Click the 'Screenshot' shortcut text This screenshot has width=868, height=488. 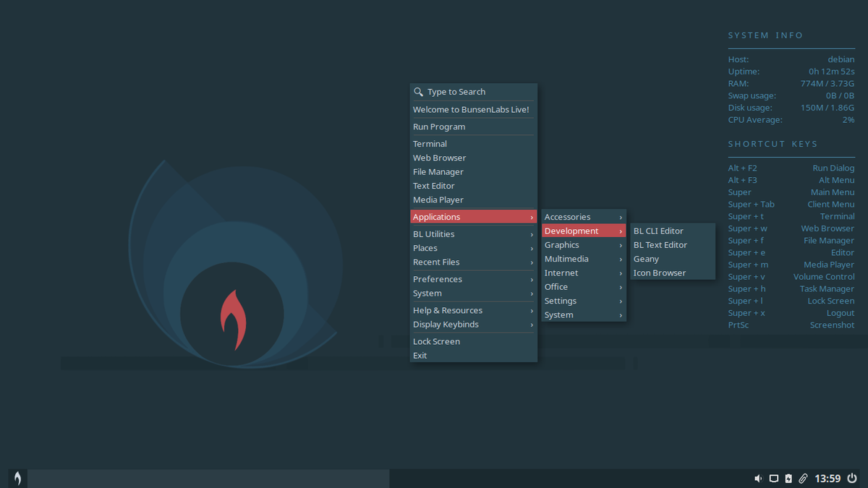(832, 325)
